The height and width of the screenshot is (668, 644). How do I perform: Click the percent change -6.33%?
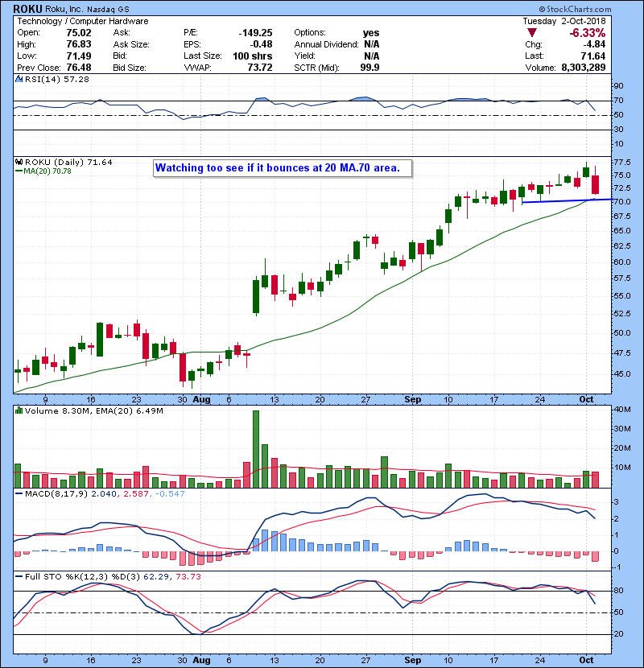[x=588, y=33]
